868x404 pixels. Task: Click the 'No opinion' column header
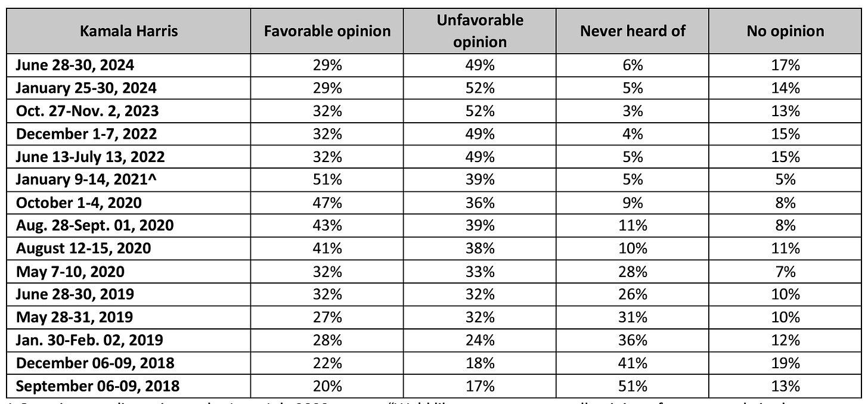pyautogui.click(x=785, y=32)
